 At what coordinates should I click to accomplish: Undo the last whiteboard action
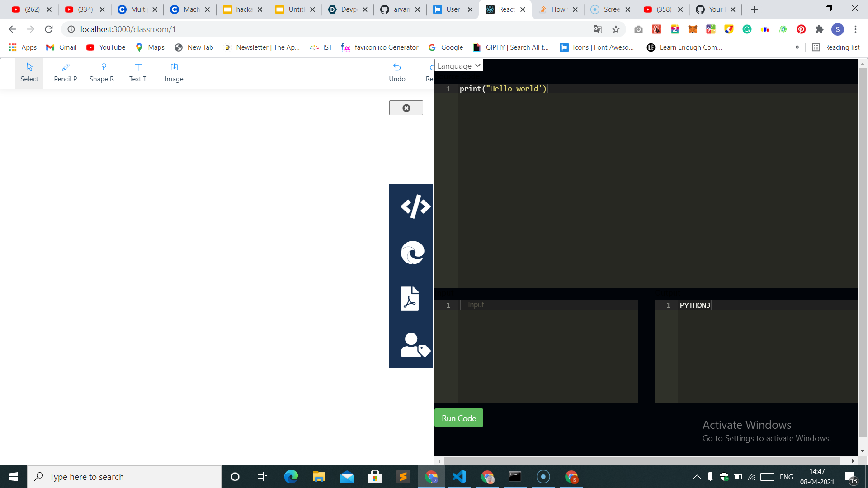coord(396,73)
